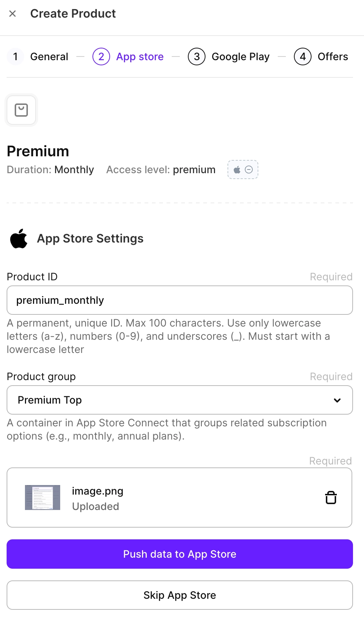Image resolution: width=364 pixels, height=634 pixels.
Task: Click the image.png file name
Action: point(98,491)
